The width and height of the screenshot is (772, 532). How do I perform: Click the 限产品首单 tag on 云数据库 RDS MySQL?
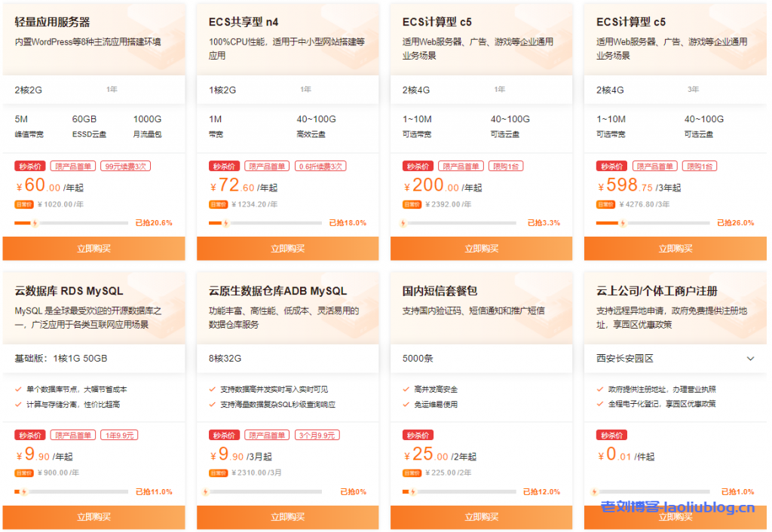pos(72,435)
